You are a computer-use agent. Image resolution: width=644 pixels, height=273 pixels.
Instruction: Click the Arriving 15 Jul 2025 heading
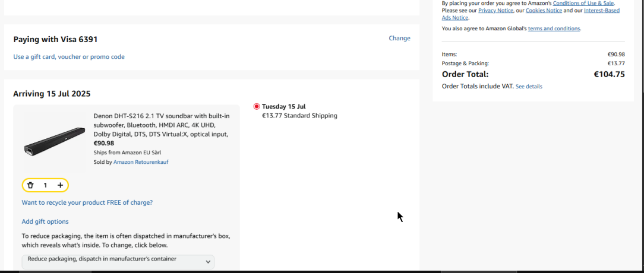click(x=52, y=94)
